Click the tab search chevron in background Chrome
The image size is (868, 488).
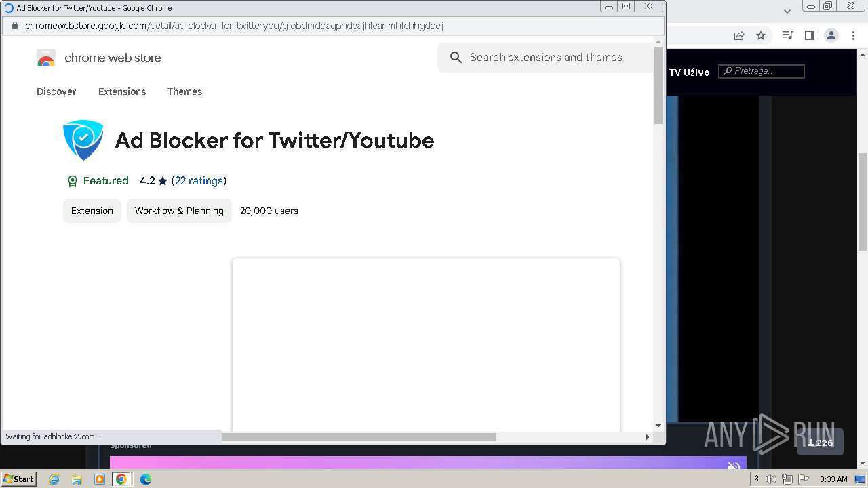(x=787, y=11)
